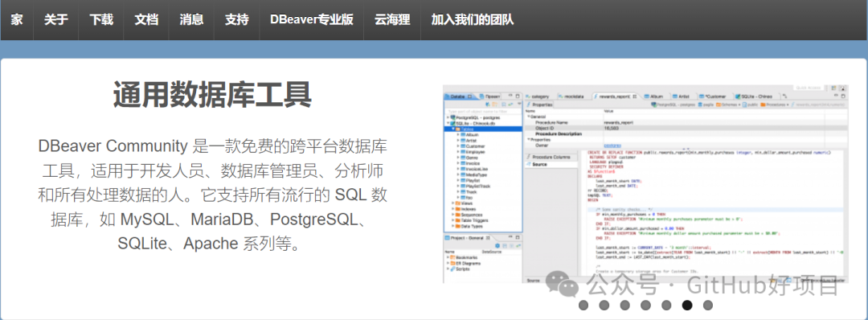Click the DBeaver Community description paragraph
This screenshot has height=320, width=868.
pos(212,195)
